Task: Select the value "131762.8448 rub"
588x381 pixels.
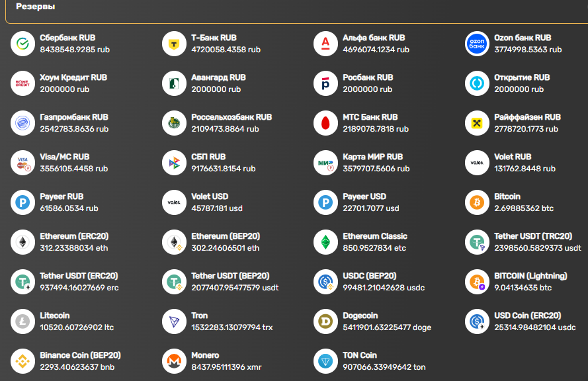Action: point(525,169)
